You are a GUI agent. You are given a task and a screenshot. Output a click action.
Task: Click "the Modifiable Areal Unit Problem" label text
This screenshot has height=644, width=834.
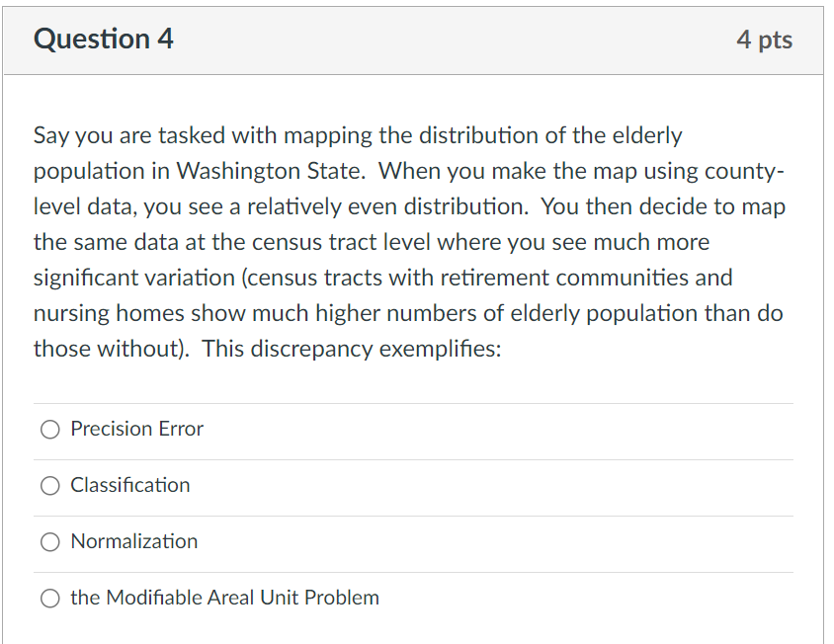224,599
